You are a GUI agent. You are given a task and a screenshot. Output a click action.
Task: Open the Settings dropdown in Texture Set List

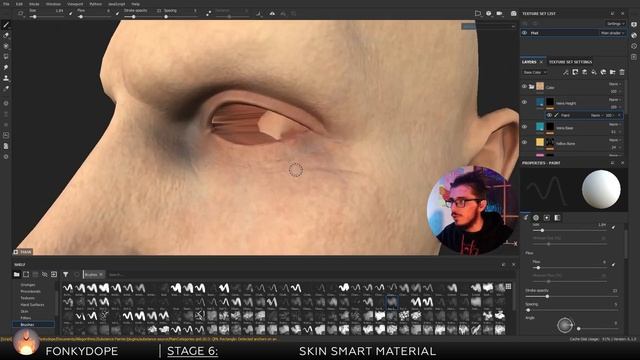coord(615,24)
